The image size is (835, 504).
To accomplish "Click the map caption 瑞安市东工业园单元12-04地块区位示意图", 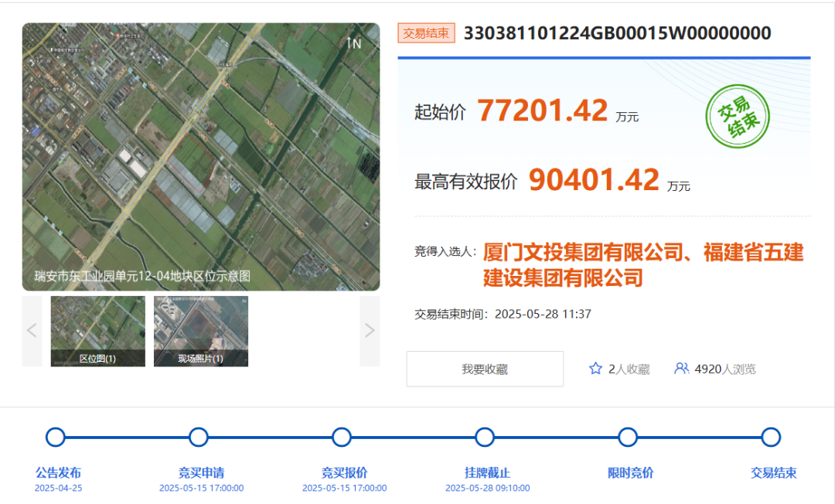I will coord(142,276).
